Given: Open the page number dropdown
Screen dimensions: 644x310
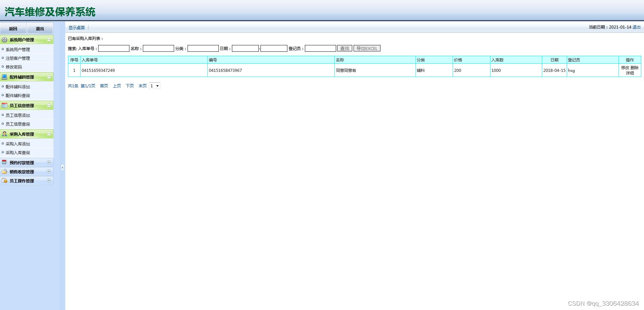Looking at the screenshot, I should (155, 86).
